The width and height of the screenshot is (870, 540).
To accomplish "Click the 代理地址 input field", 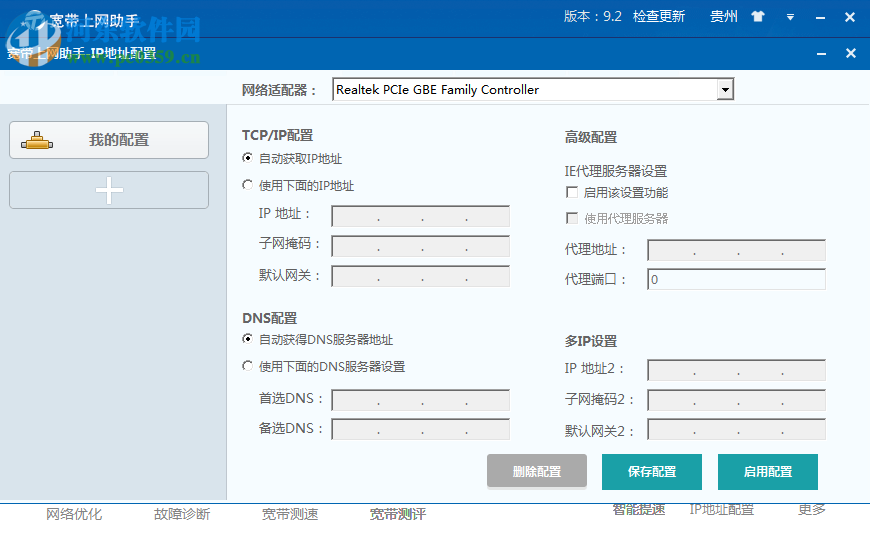I will (736, 250).
